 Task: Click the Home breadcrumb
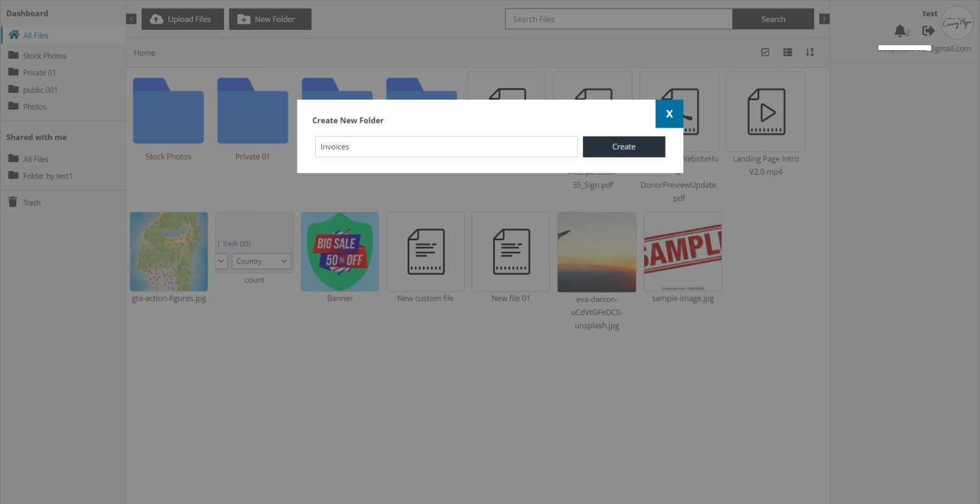145,53
